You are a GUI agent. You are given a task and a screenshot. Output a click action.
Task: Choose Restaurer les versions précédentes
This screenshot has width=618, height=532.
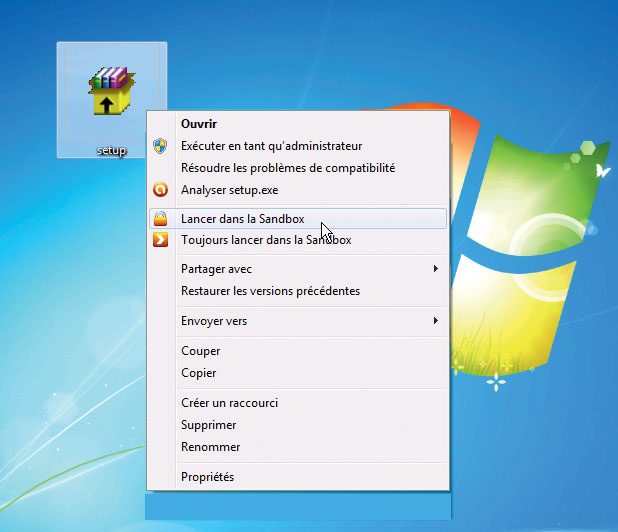click(x=270, y=291)
